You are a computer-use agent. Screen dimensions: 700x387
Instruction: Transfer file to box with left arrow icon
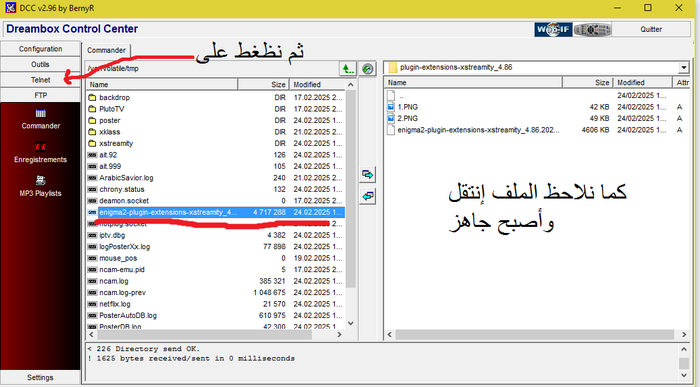pos(368,196)
